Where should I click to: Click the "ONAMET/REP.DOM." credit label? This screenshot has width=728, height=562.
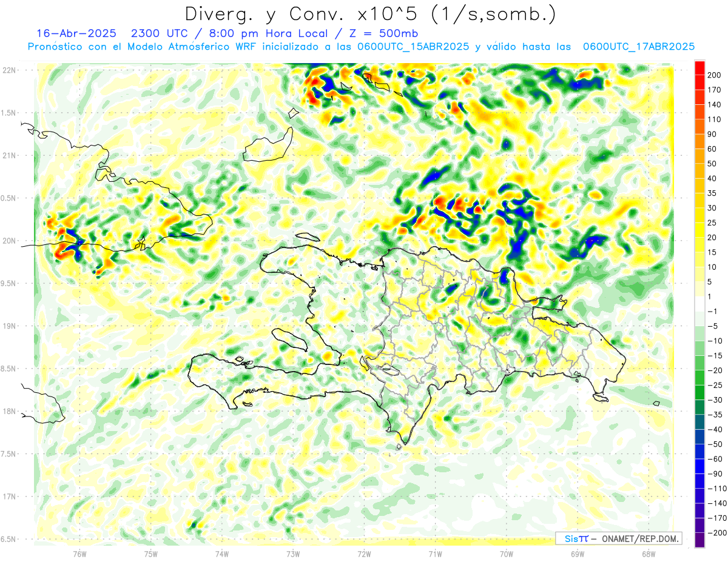click(641, 538)
